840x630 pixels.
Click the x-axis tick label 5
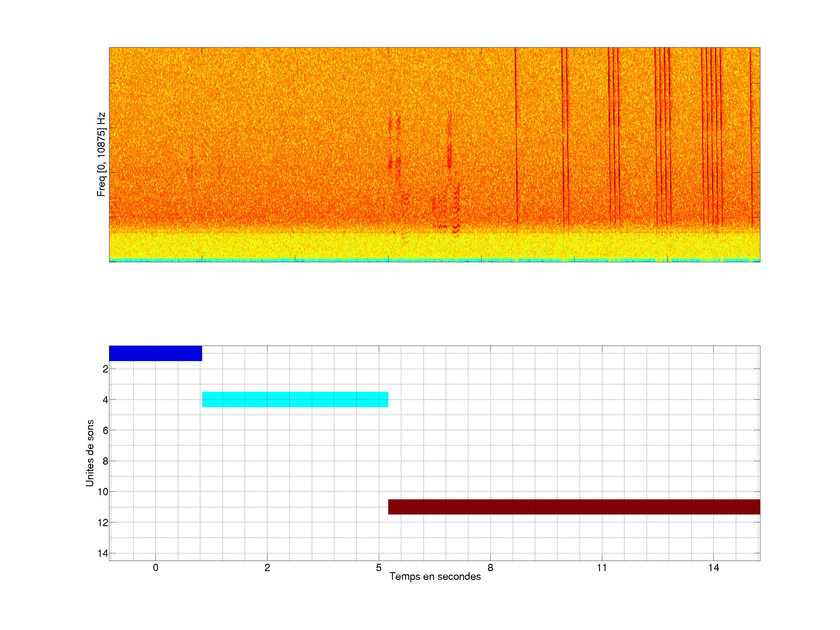379,568
